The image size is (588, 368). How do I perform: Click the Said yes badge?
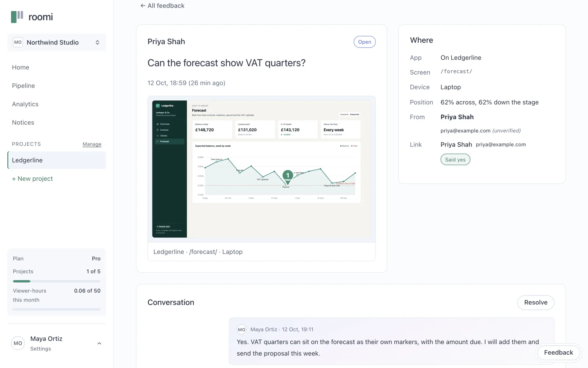point(455,159)
